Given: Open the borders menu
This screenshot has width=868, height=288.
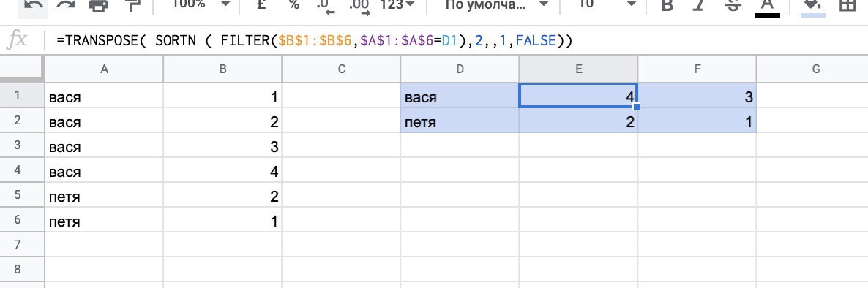Looking at the screenshot, I should [847, 5].
